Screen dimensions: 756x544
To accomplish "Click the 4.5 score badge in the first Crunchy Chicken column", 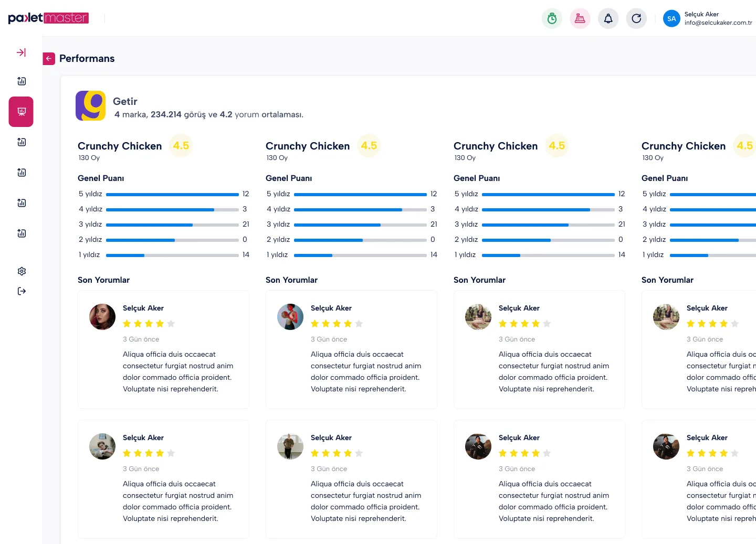I will [x=181, y=146].
